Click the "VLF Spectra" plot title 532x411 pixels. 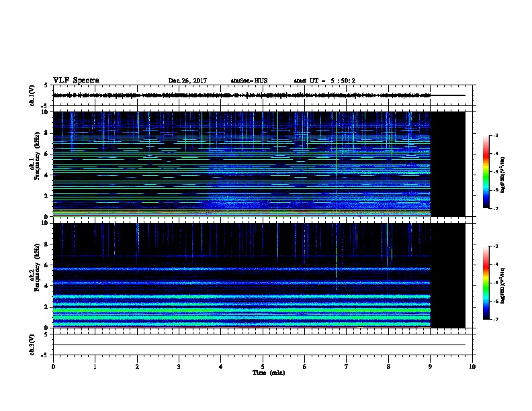coord(76,81)
